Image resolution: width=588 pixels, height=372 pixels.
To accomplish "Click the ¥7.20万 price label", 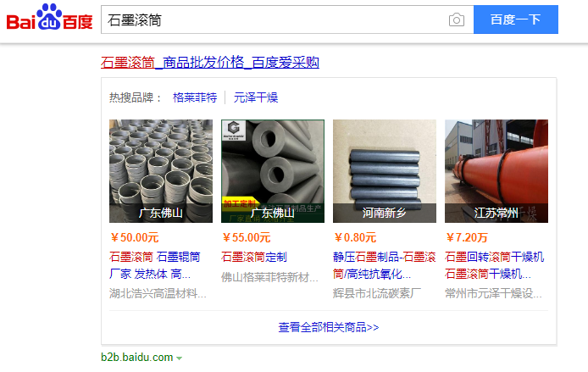I will 467,237.
